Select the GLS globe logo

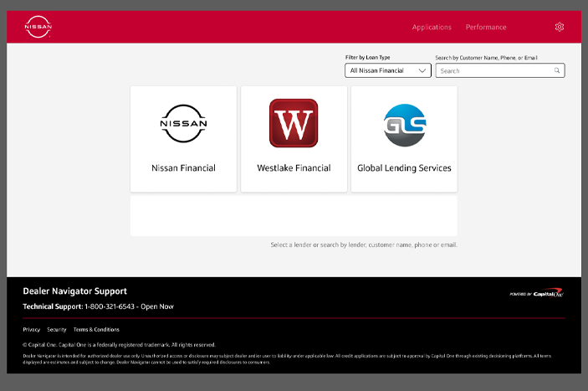[405, 124]
